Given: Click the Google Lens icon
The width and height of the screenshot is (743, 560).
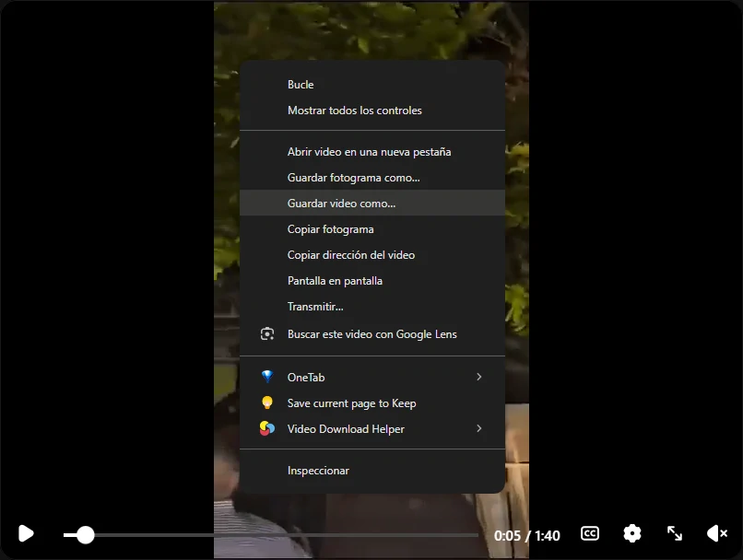Looking at the screenshot, I should (x=267, y=333).
